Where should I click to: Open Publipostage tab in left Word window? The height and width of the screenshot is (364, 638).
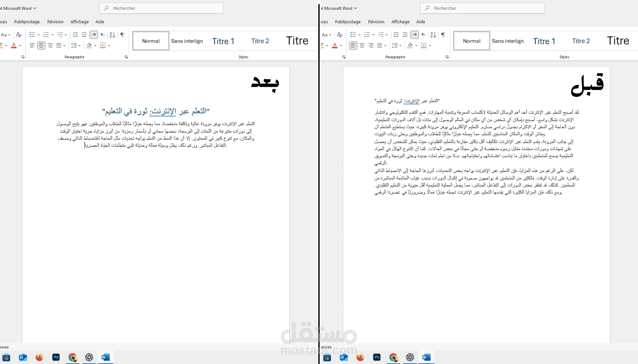pos(27,22)
